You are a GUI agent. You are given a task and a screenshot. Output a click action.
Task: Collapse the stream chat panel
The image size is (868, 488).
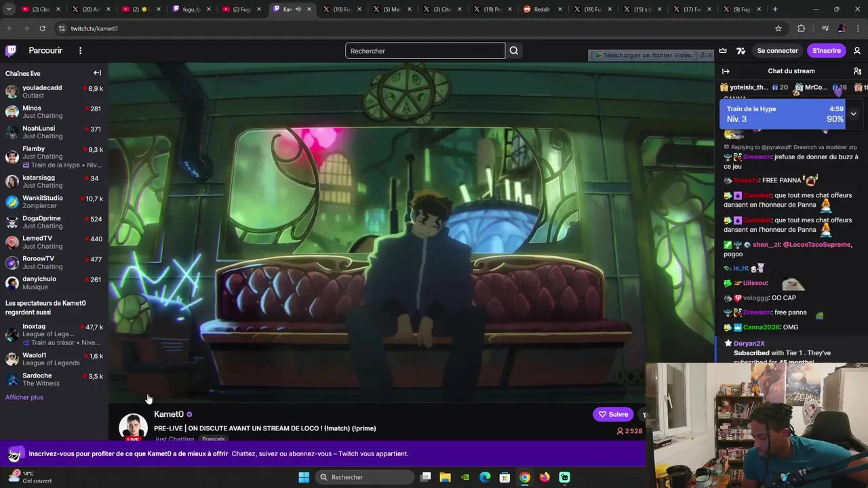[726, 71]
